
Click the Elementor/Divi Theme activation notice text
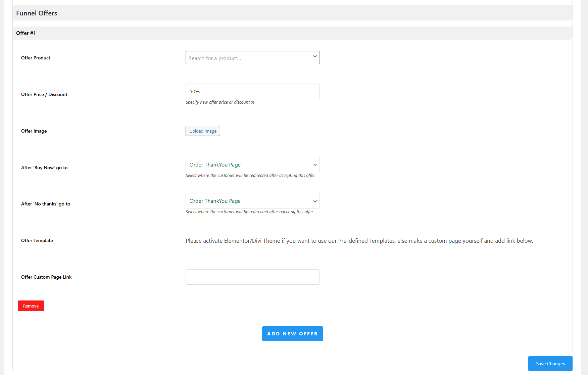pyautogui.click(x=359, y=241)
